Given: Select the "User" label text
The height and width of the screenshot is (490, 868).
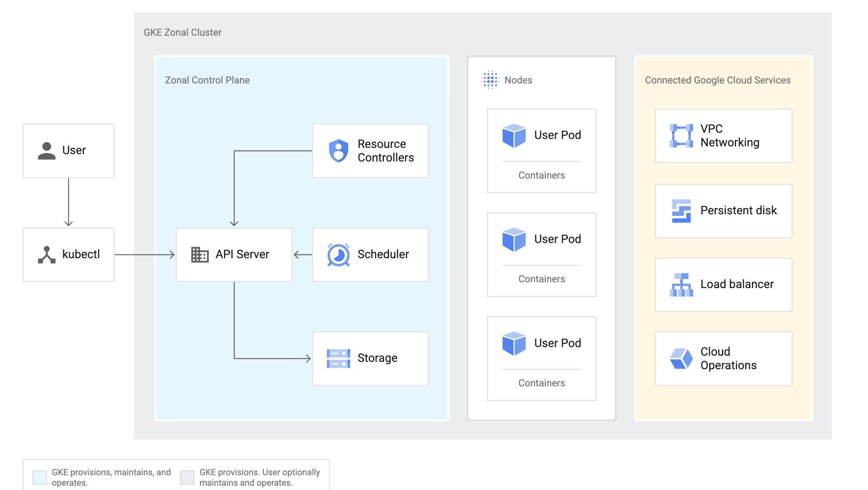Looking at the screenshot, I should [74, 150].
